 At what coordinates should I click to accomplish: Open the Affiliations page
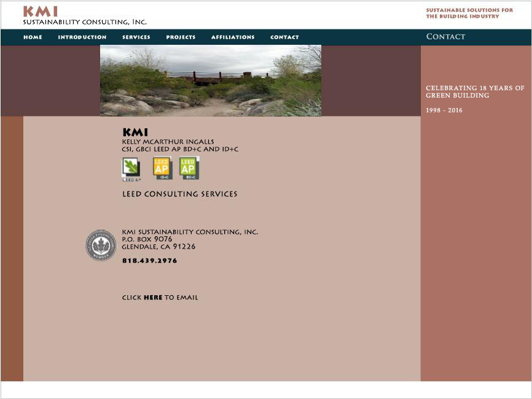(x=233, y=37)
